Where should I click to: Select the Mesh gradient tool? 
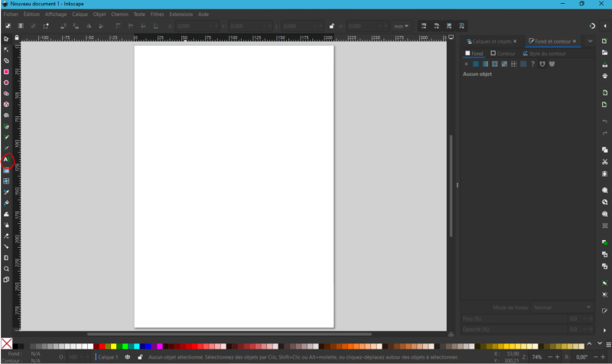[x=6, y=181]
